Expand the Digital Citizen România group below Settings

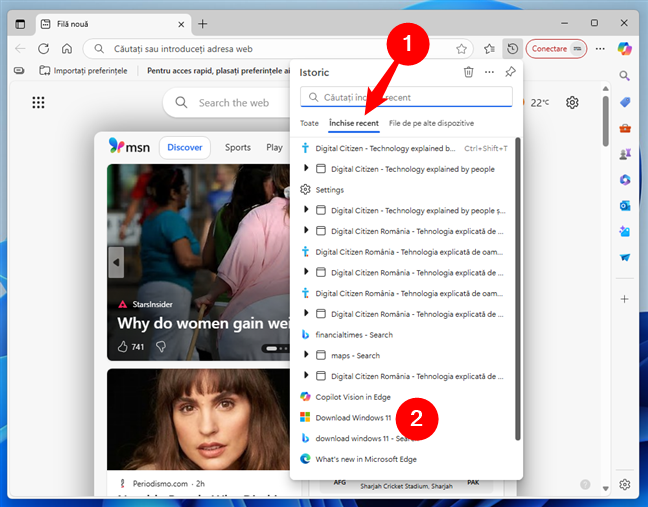[307, 231]
